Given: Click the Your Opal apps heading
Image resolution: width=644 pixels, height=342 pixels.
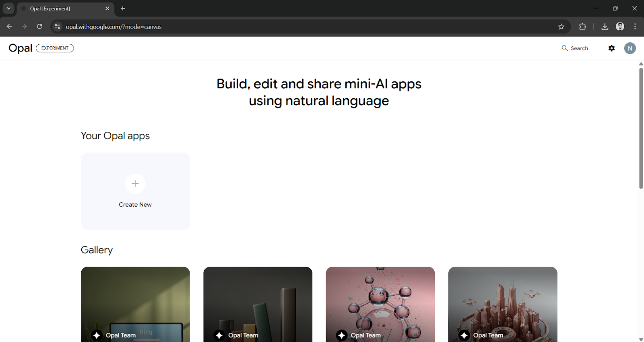Looking at the screenshot, I should pyautogui.click(x=115, y=136).
